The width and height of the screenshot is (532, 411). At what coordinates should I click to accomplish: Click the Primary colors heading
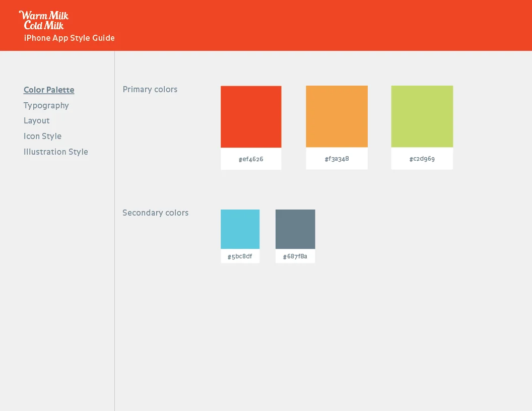point(150,90)
